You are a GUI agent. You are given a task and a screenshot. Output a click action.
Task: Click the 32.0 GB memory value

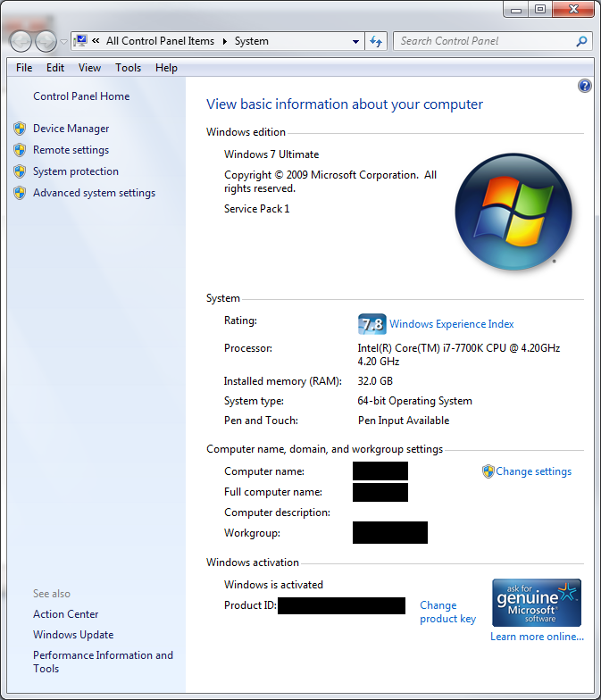pyautogui.click(x=375, y=381)
